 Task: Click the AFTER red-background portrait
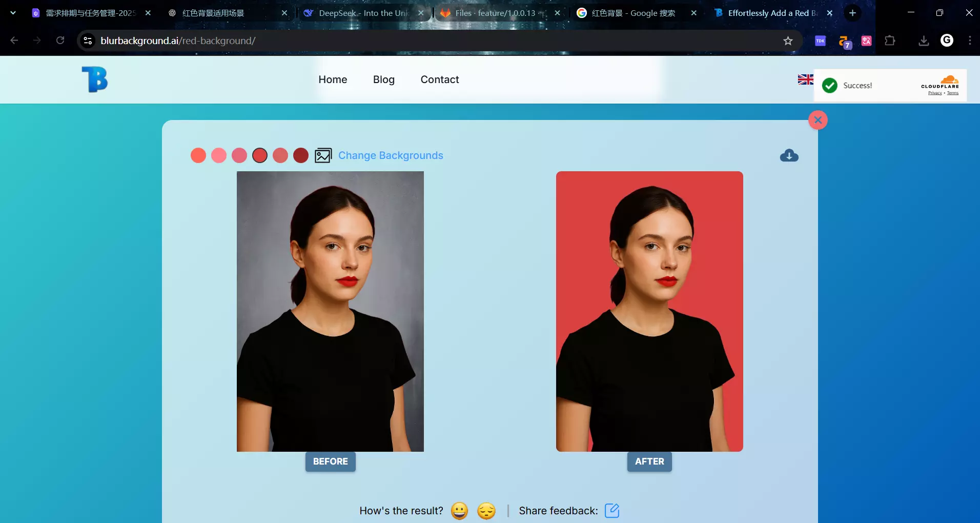[649, 311]
